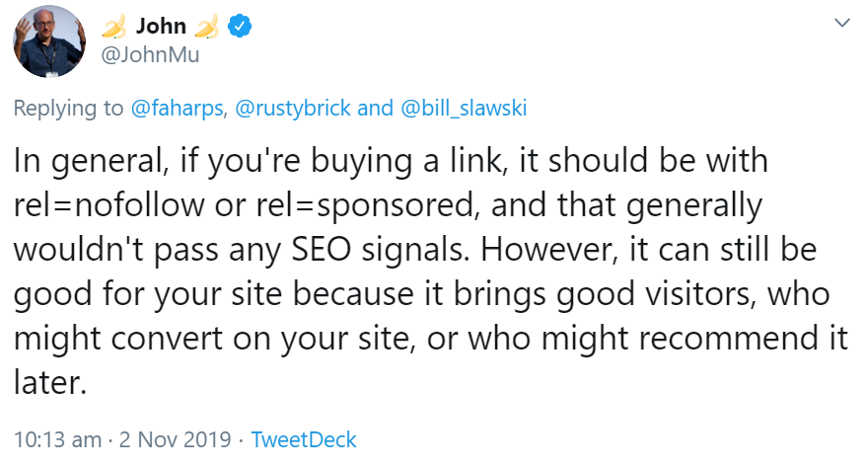Click the banana emoji before John's name

coord(116,27)
